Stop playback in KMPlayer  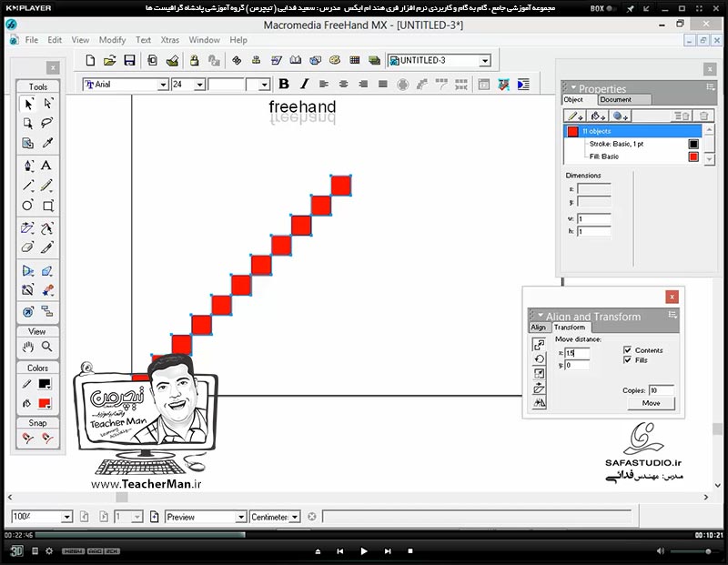pos(410,551)
